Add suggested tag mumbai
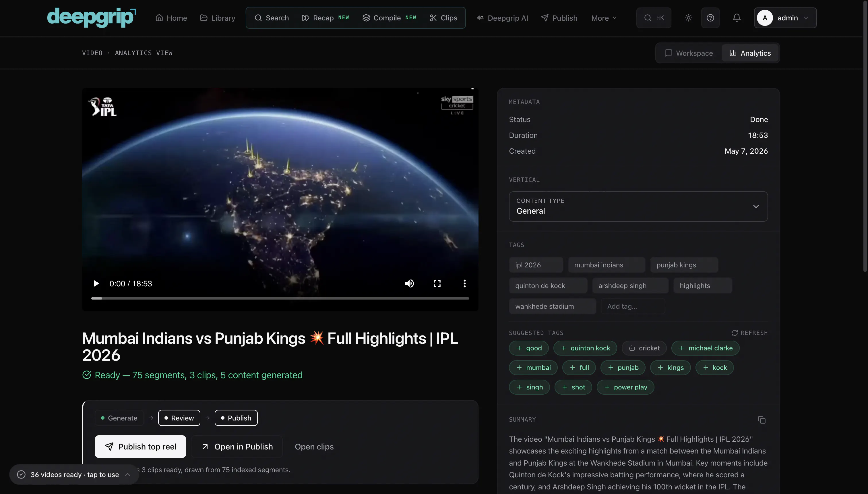 coord(533,367)
